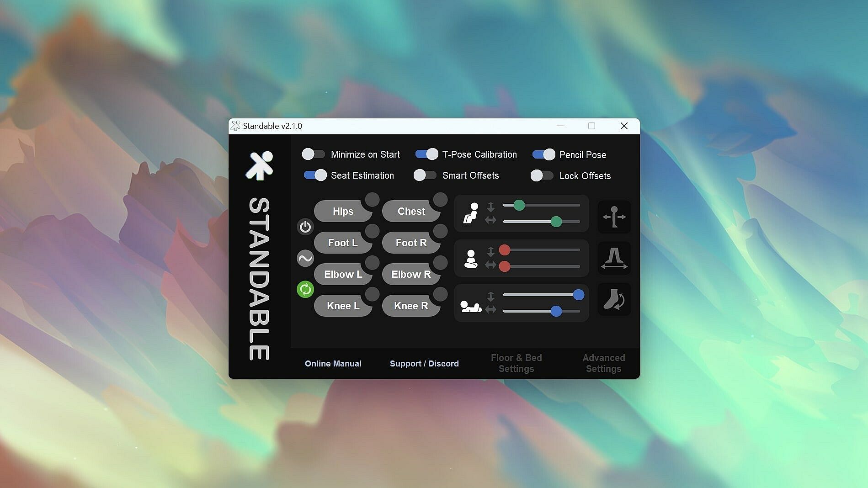The image size is (868, 488).
Task: Toggle Minimize on Start switch
Action: (x=314, y=154)
